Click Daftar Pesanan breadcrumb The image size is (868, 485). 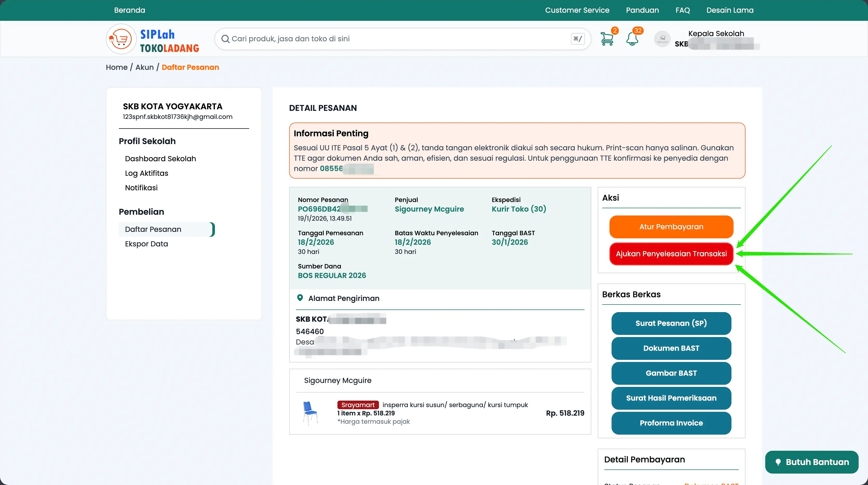point(190,67)
